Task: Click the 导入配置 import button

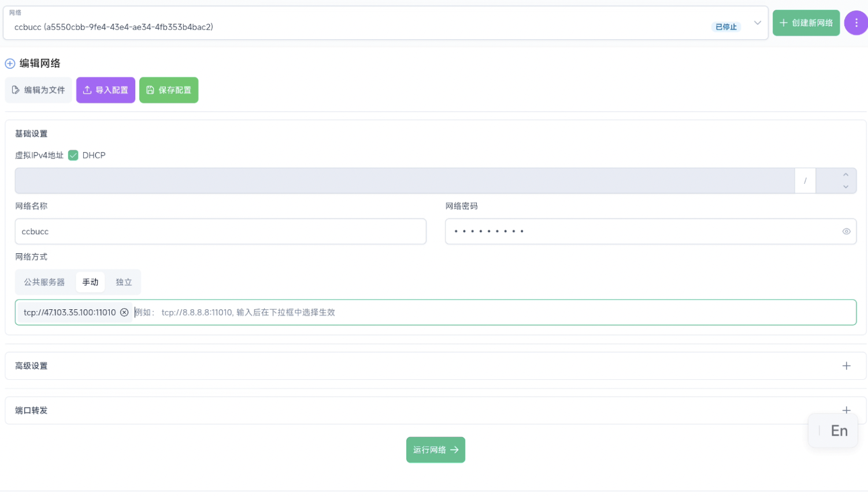Action: pos(106,90)
